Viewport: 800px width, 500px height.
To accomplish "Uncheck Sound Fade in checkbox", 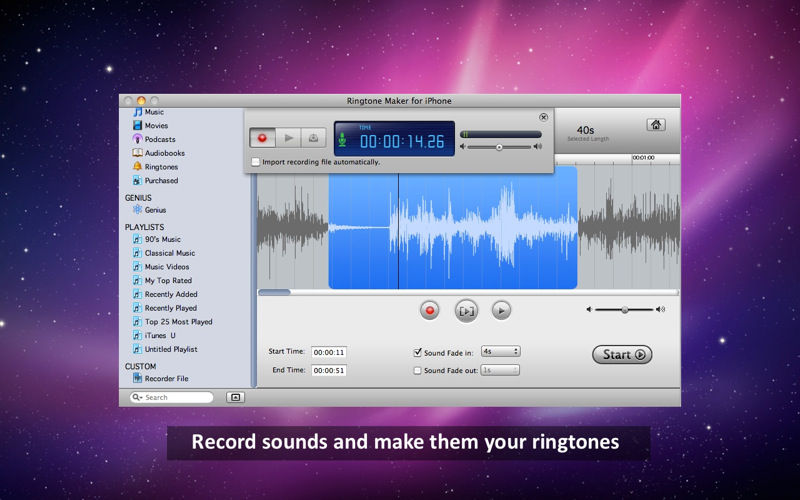I will click(x=417, y=353).
